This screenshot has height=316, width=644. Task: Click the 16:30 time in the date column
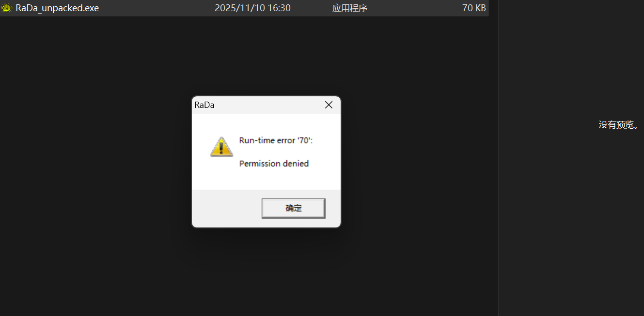[x=280, y=8]
